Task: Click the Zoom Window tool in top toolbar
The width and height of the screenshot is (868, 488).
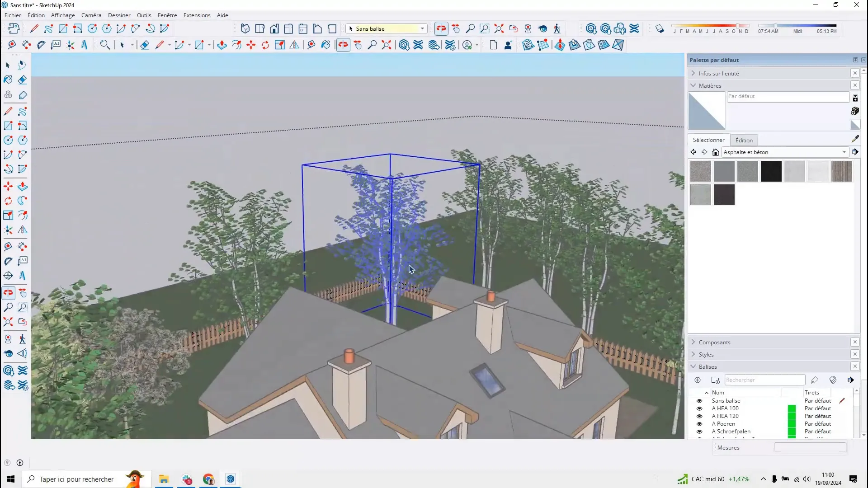Action: tap(484, 28)
